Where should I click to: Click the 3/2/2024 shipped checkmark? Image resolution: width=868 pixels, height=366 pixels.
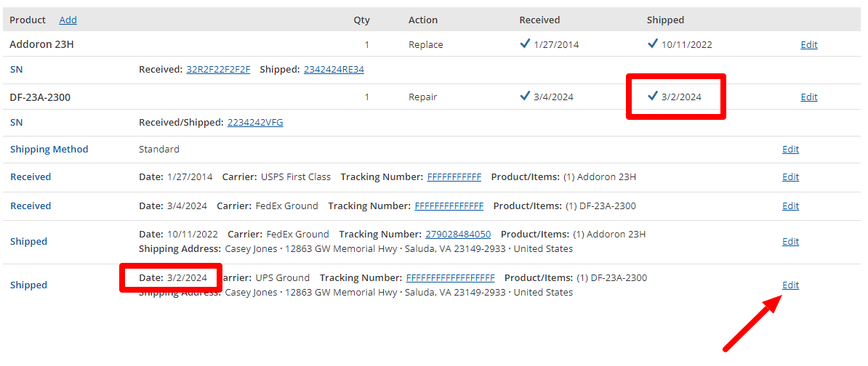[x=653, y=97]
